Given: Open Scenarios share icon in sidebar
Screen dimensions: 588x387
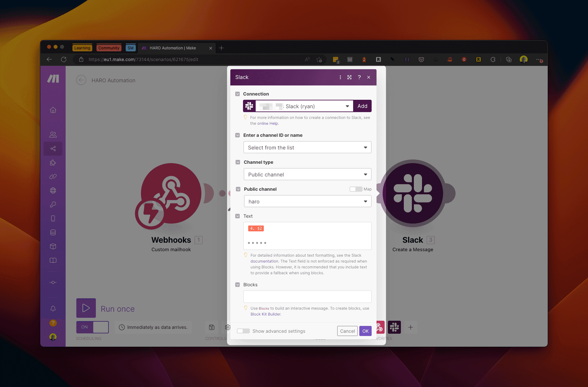Looking at the screenshot, I should (x=53, y=148).
